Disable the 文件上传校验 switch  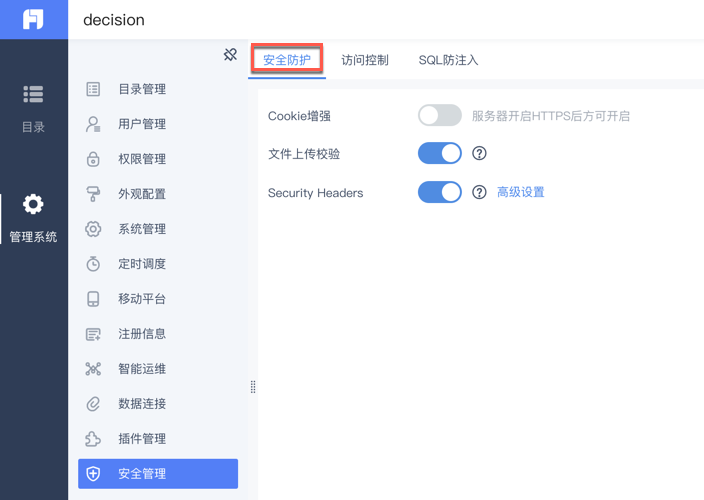(x=440, y=154)
